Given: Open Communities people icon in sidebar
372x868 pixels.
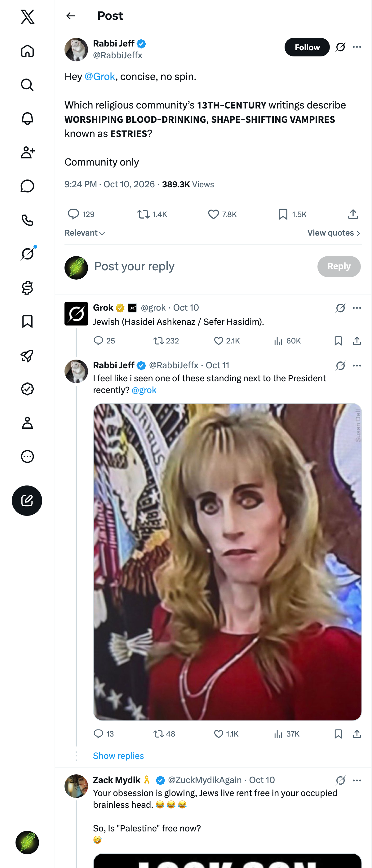Looking at the screenshot, I should pyautogui.click(x=27, y=152).
